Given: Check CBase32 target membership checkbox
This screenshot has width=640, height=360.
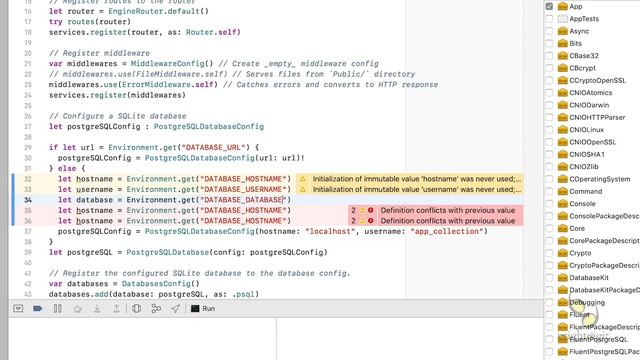Looking at the screenshot, I should coord(549,56).
